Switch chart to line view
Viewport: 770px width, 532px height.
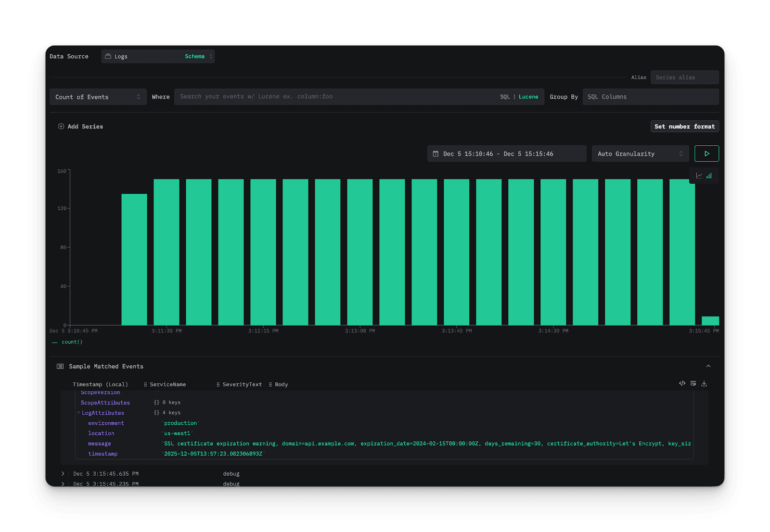point(699,175)
